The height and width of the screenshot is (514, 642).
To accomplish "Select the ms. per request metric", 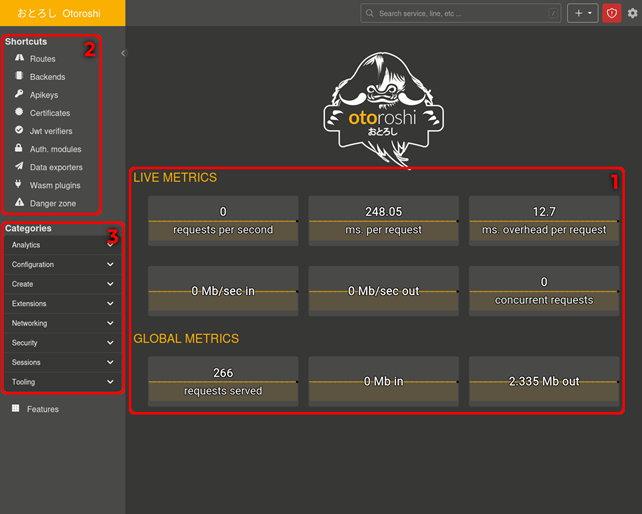I will [x=384, y=221].
